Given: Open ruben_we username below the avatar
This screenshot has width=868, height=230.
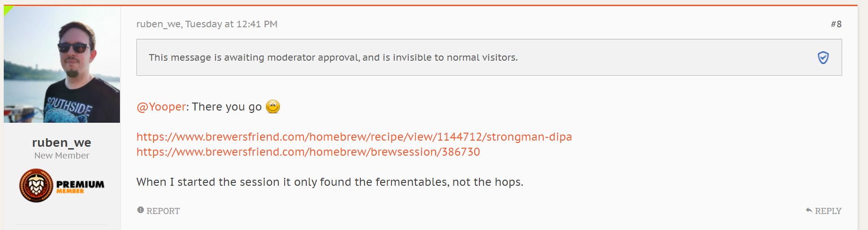Looking at the screenshot, I should pos(62,143).
